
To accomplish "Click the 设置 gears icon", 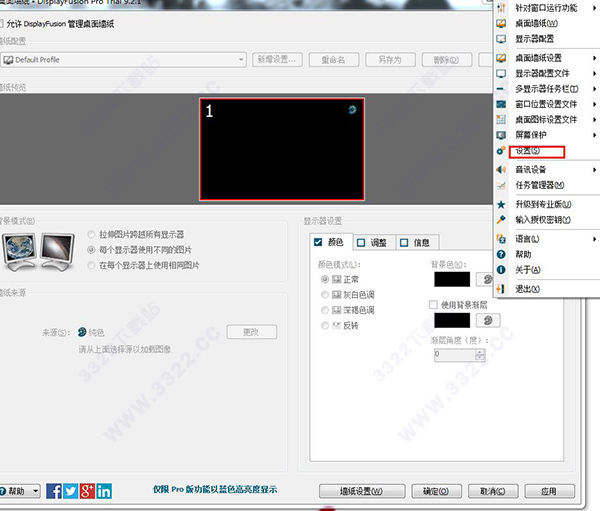I will 501,151.
